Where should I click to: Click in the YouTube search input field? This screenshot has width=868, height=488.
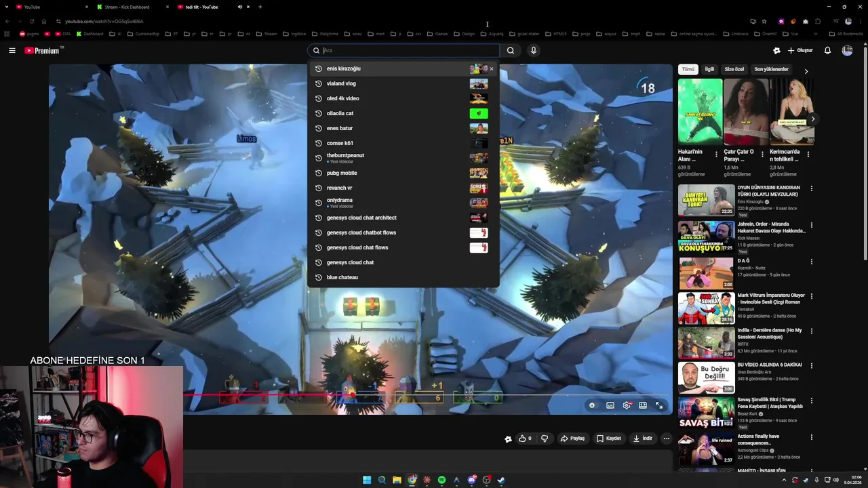pyautogui.click(x=409, y=50)
